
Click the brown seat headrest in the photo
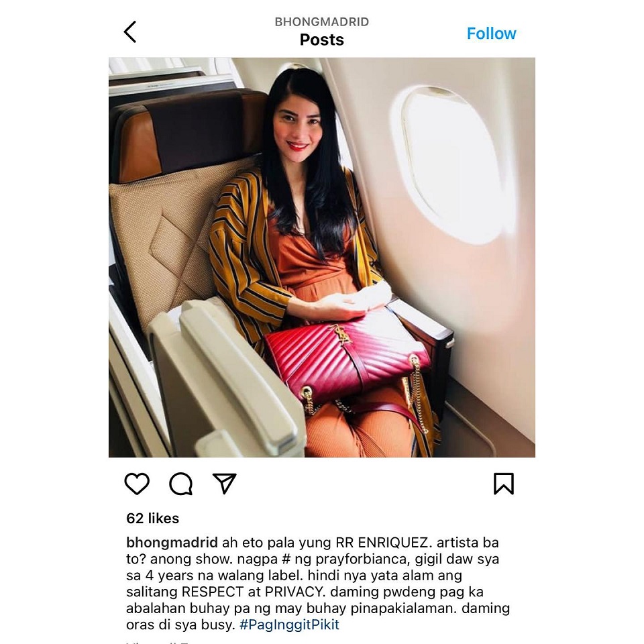(x=187, y=136)
